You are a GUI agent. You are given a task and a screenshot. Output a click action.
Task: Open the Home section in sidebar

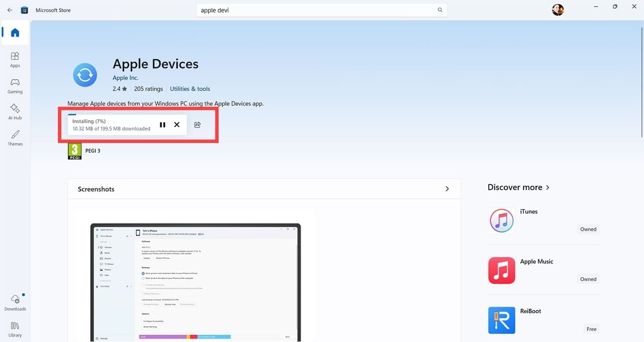(x=15, y=33)
